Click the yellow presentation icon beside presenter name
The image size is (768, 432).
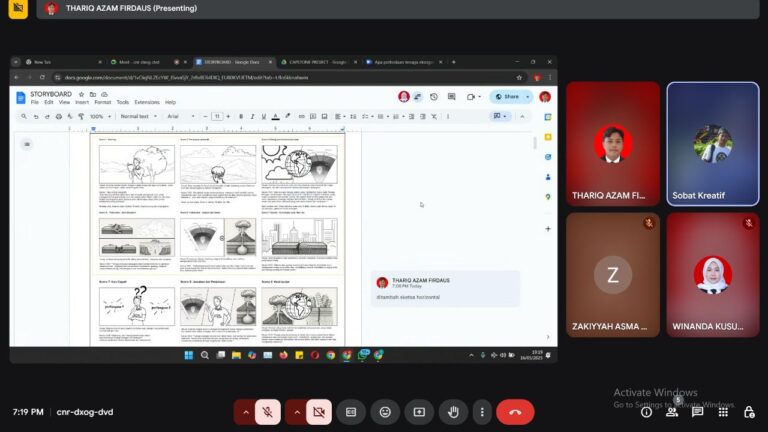pos(18,8)
